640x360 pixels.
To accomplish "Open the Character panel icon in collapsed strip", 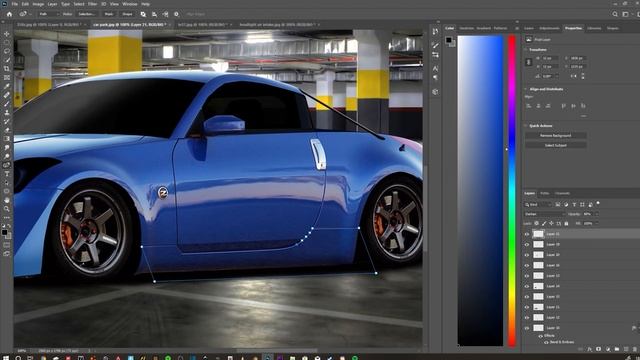I will click(436, 68).
